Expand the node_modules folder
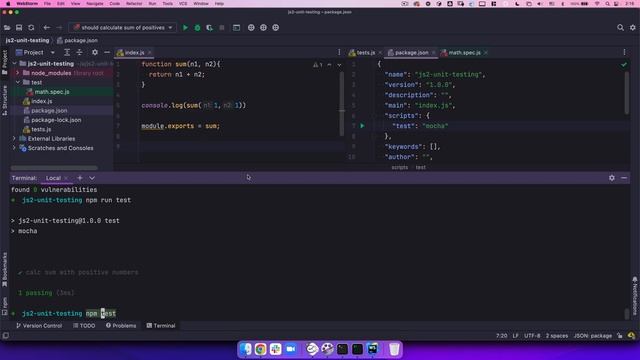This screenshot has height=360, width=640. click(18, 73)
